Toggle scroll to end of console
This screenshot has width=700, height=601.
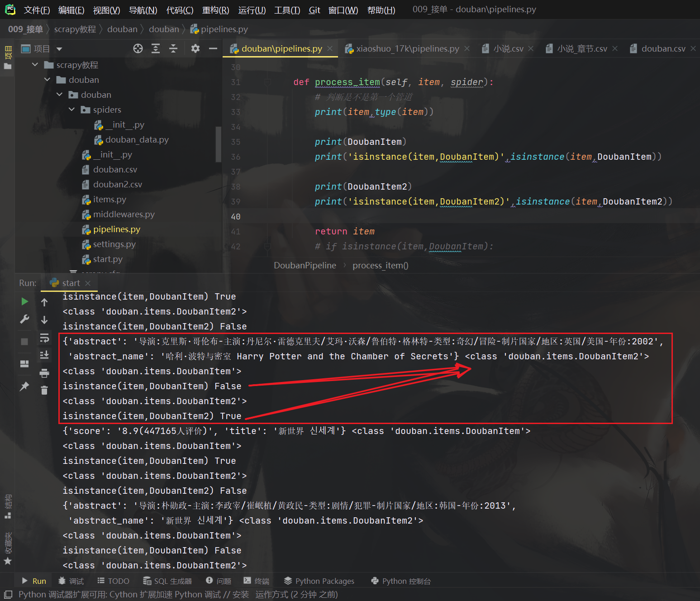44,355
